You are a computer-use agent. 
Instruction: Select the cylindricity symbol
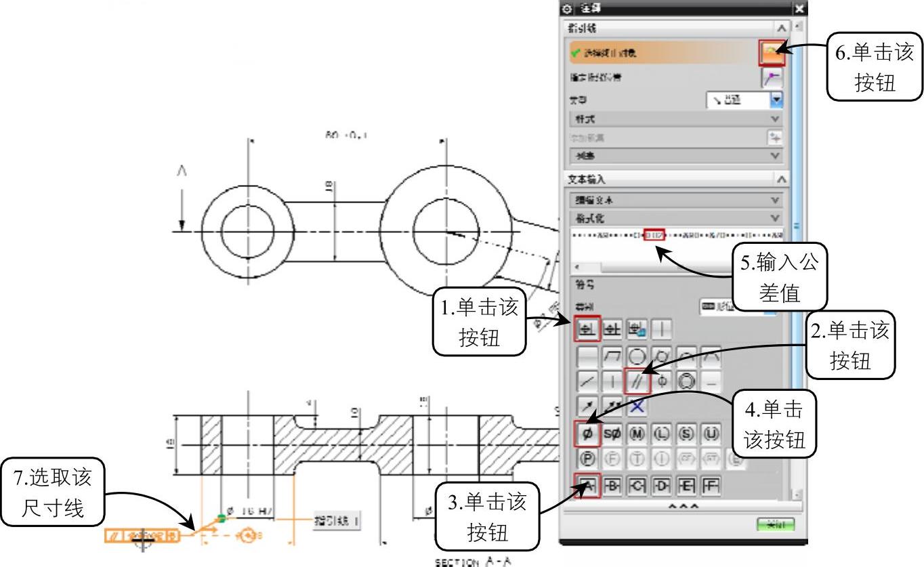click(662, 356)
